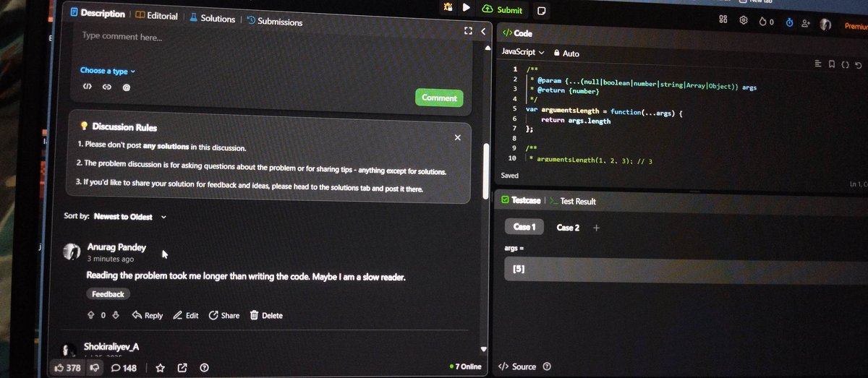Click the green Comment button
Screen dimensions: 868x378
point(439,98)
